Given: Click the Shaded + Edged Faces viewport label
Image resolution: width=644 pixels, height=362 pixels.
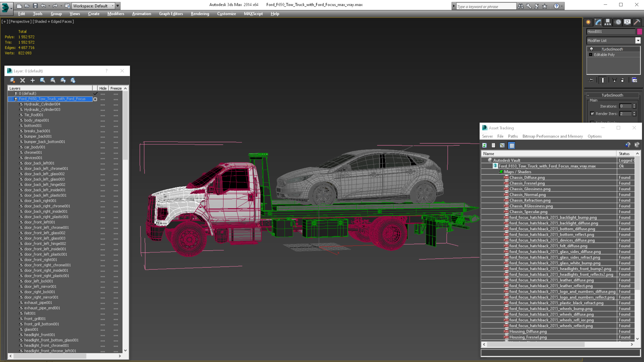Looking at the screenshot, I should (x=53, y=21).
